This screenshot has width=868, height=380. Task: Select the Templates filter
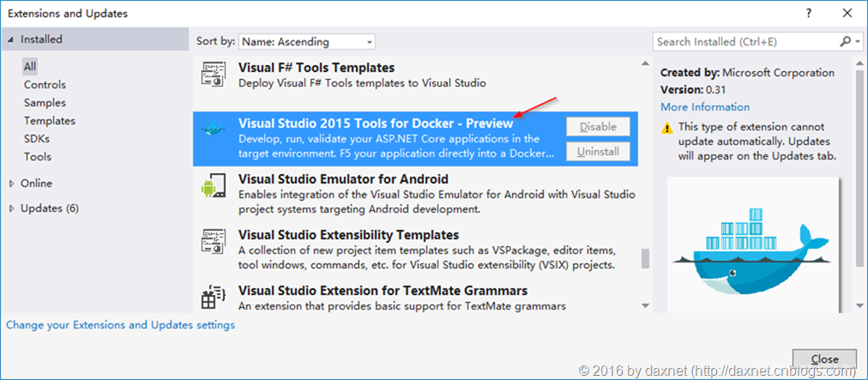click(x=49, y=121)
